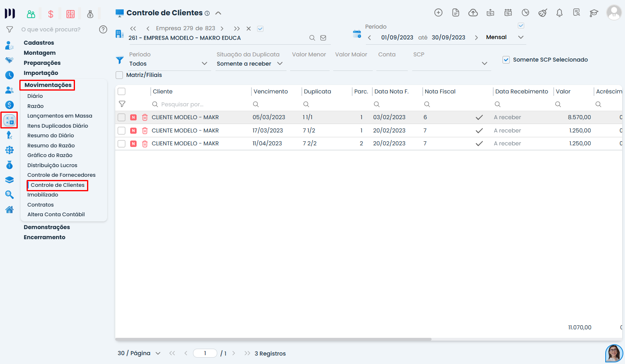Sort table by Vencimento column header
The image size is (625, 364).
271,92
